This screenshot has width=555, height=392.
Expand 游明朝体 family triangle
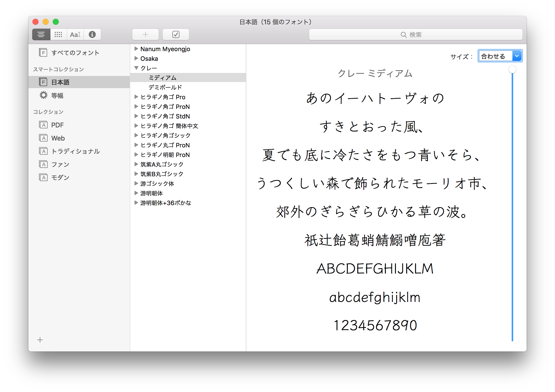136,193
